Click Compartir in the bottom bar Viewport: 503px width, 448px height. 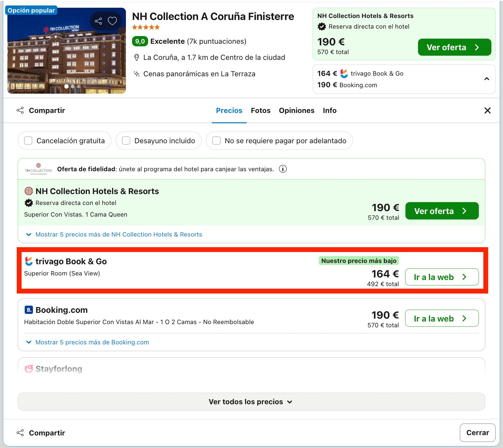pos(41,433)
